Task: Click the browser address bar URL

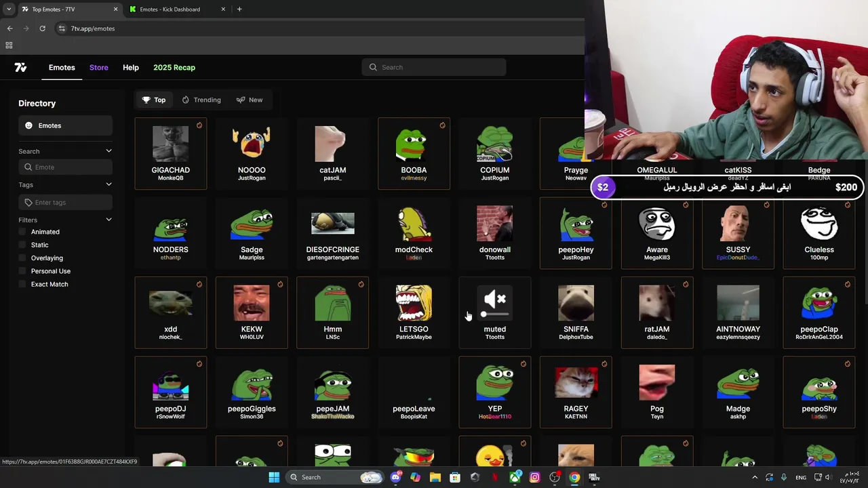Action: pos(93,28)
